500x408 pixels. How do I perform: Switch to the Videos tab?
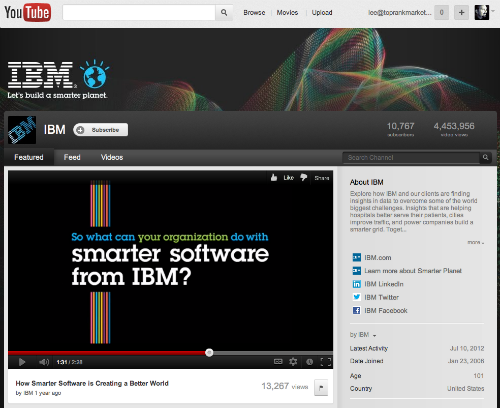point(112,157)
